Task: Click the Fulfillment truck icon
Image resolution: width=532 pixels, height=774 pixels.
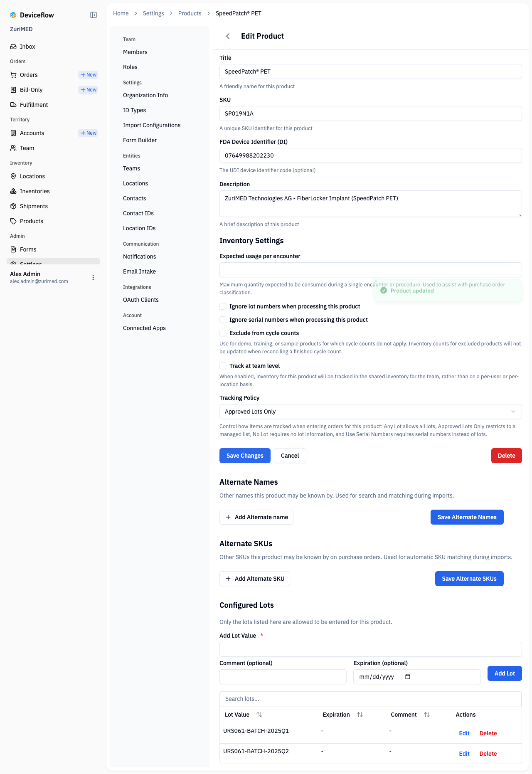Action: click(x=13, y=105)
